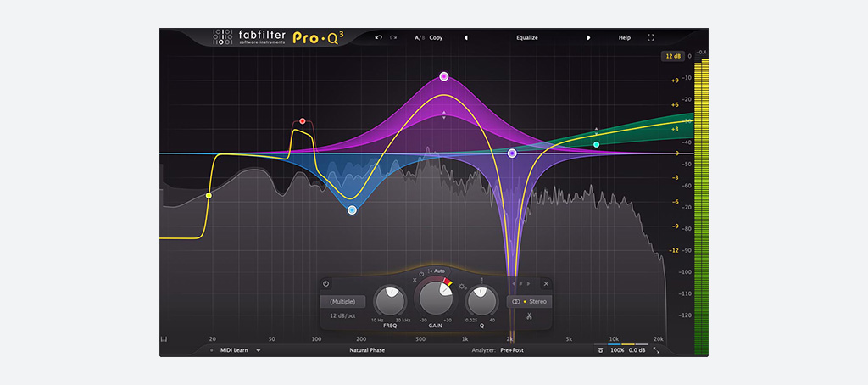Image resolution: width=868 pixels, height=385 pixels.
Task: Toggle the band power button in band panel
Action: click(x=325, y=283)
